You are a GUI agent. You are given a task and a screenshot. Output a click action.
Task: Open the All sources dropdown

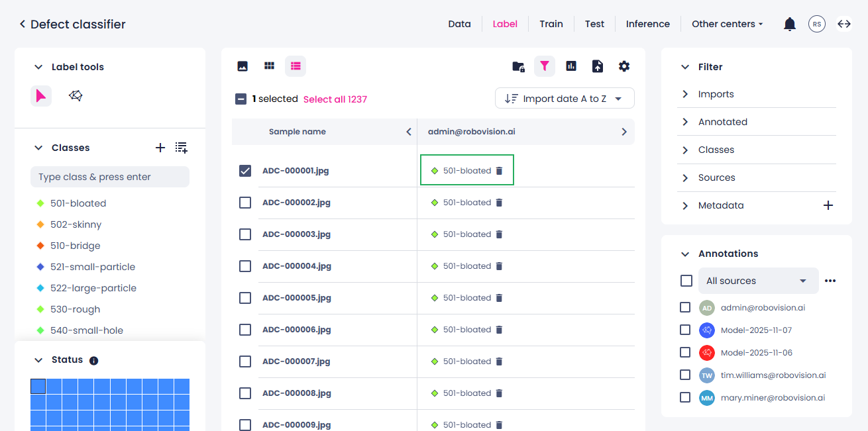(759, 281)
